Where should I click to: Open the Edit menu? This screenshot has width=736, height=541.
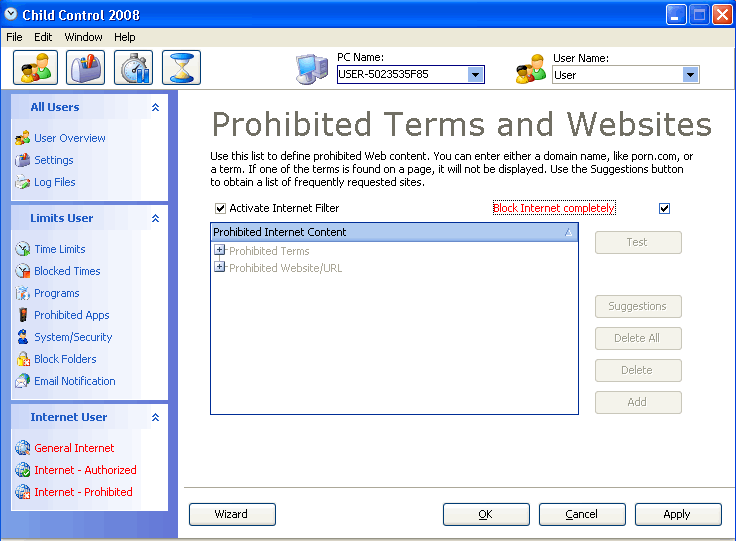click(43, 37)
